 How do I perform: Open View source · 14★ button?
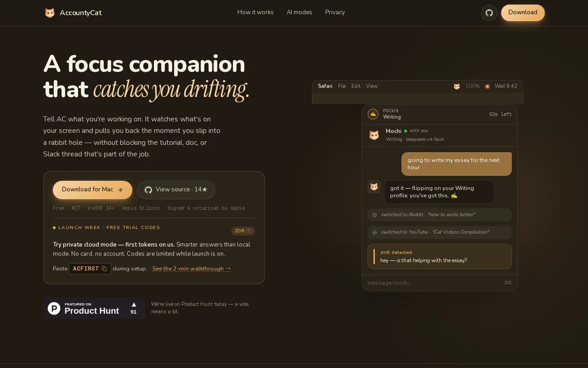[x=176, y=190]
